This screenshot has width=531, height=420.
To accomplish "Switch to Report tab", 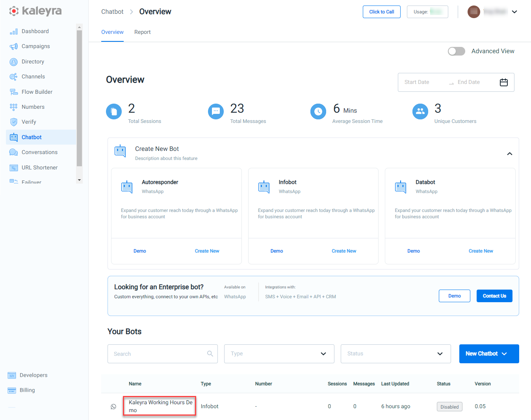I will coord(143,32).
